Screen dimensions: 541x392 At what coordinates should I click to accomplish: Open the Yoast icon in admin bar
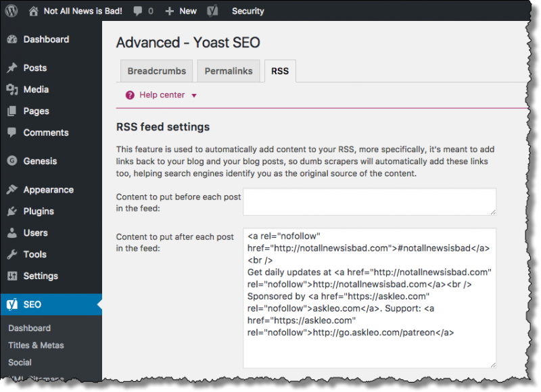(x=212, y=11)
